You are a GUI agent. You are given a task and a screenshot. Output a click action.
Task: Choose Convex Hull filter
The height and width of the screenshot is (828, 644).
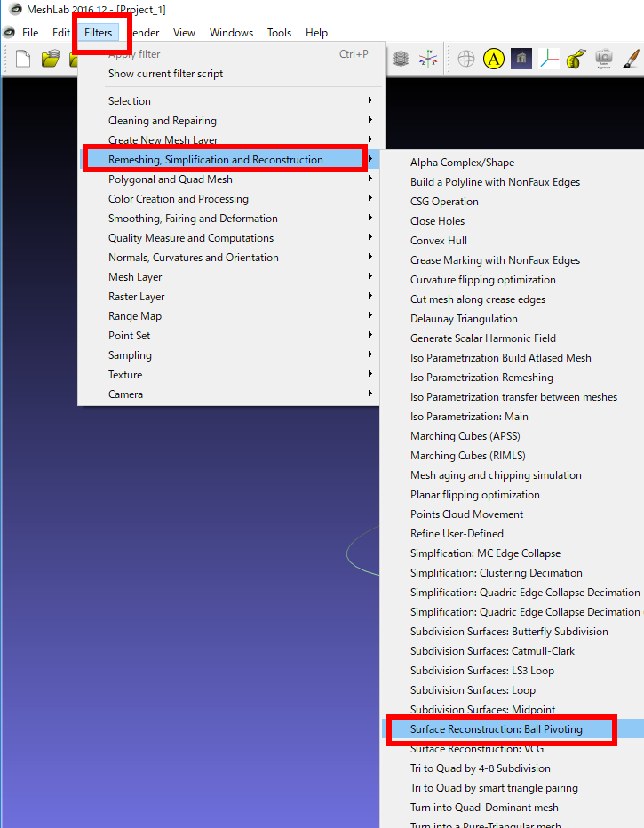click(439, 241)
